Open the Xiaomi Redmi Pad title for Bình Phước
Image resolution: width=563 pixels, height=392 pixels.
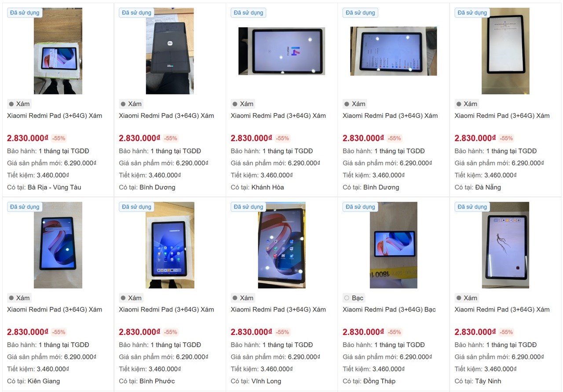point(166,309)
